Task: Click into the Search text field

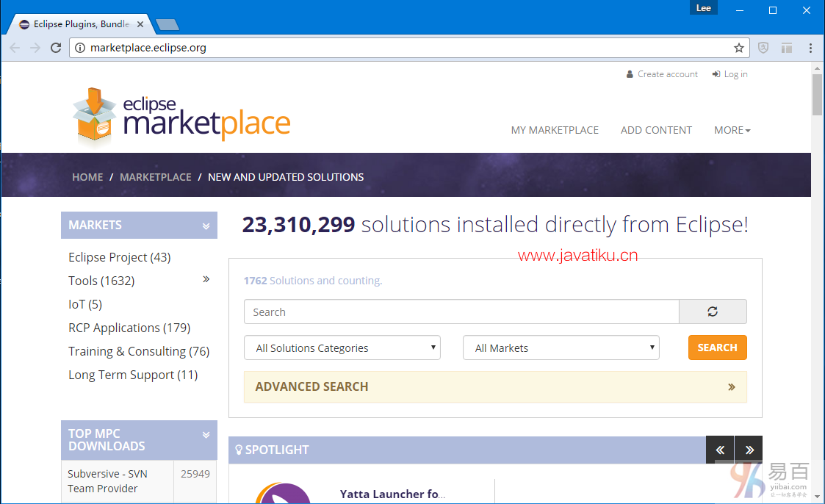Action: point(461,312)
